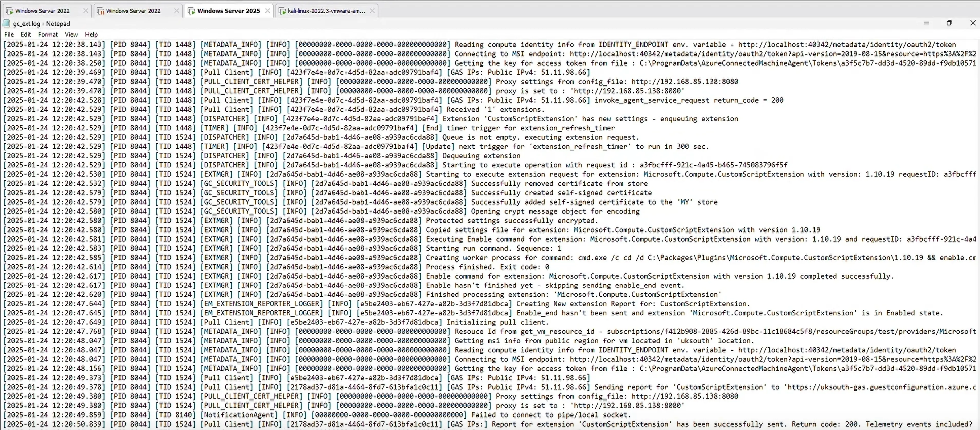This screenshot has width=980, height=430.
Task: Switch to the first Windows Server 2022 tab
Action: [42, 11]
